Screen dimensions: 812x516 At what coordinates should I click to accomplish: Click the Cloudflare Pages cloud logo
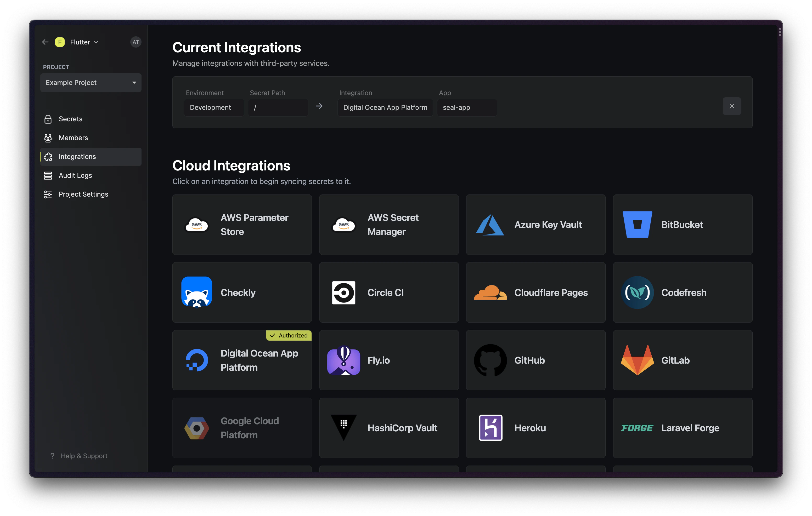[490, 293]
